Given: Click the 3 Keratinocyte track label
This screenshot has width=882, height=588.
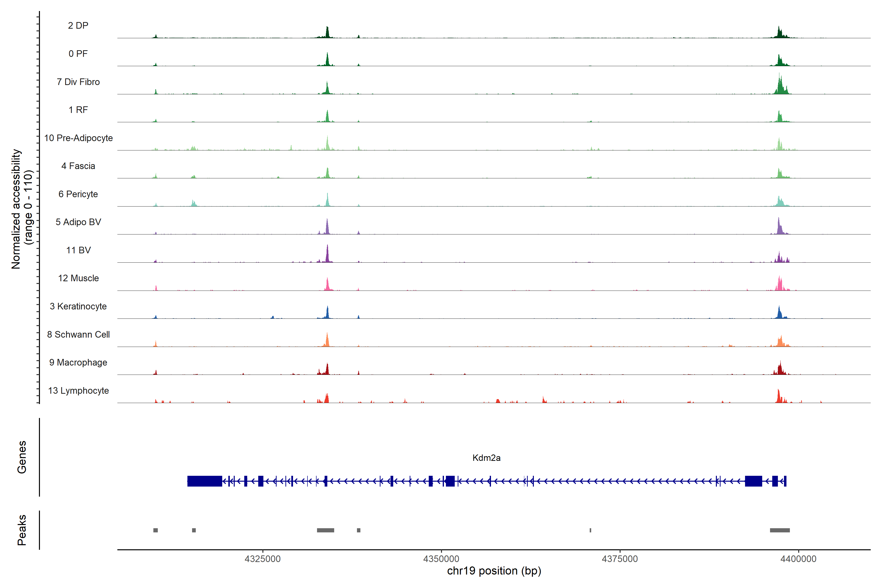Looking at the screenshot, I should pyautogui.click(x=78, y=306).
